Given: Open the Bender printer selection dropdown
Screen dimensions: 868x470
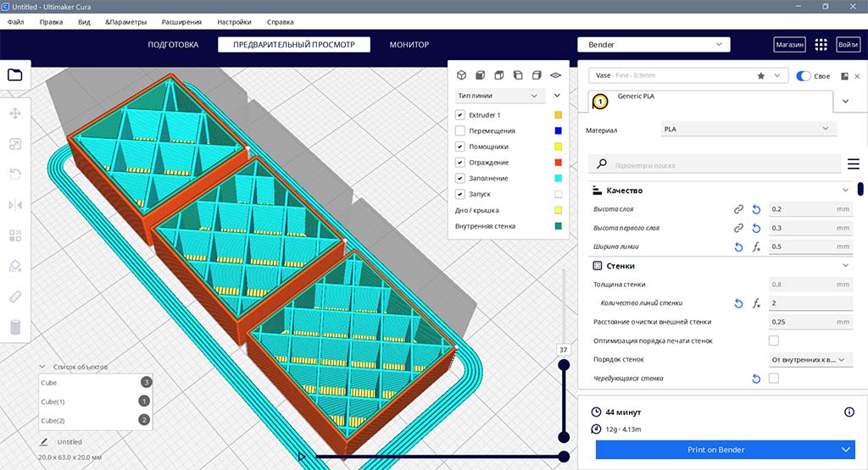Looking at the screenshot, I should 653,44.
